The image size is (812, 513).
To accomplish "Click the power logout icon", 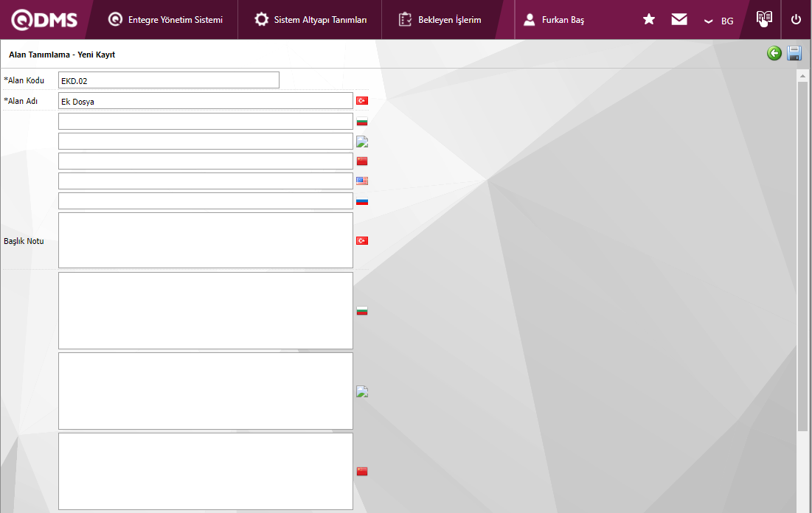I will (796, 20).
